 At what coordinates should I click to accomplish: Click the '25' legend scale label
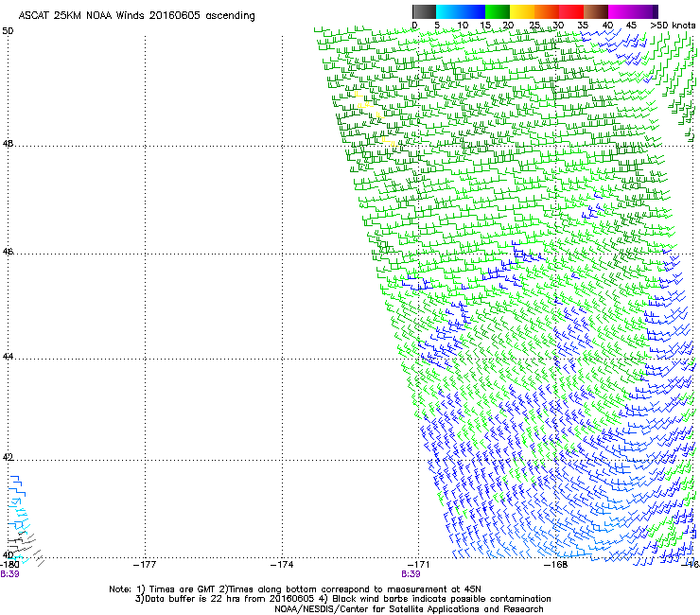point(534,26)
